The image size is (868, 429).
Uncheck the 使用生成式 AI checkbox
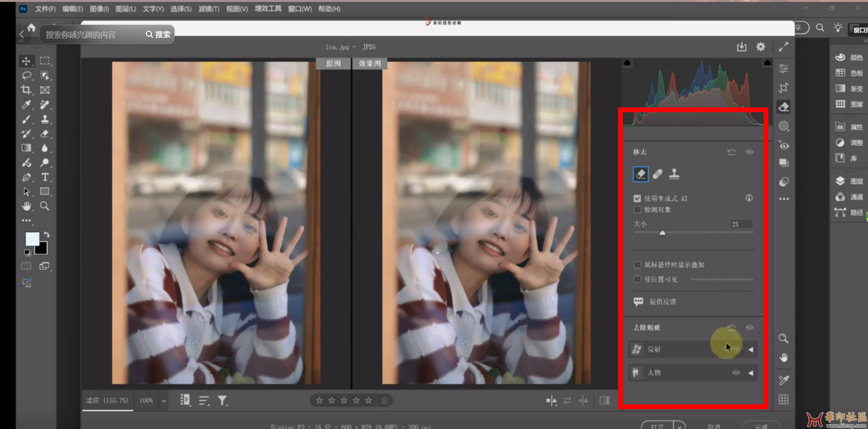click(x=637, y=198)
